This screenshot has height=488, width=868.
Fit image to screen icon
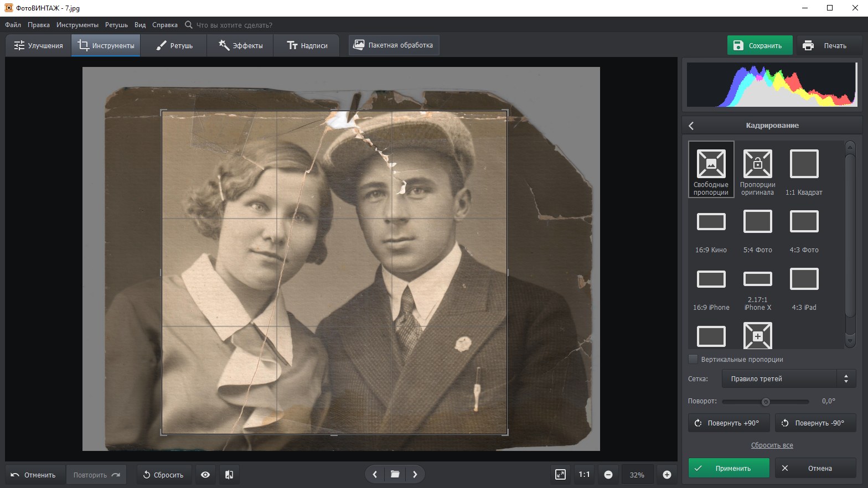tap(560, 475)
